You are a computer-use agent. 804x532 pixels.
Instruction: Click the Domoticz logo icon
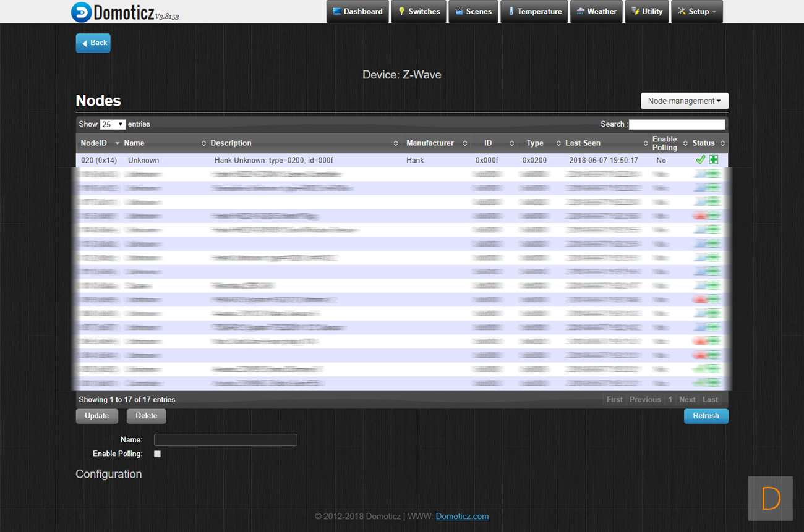81,12
